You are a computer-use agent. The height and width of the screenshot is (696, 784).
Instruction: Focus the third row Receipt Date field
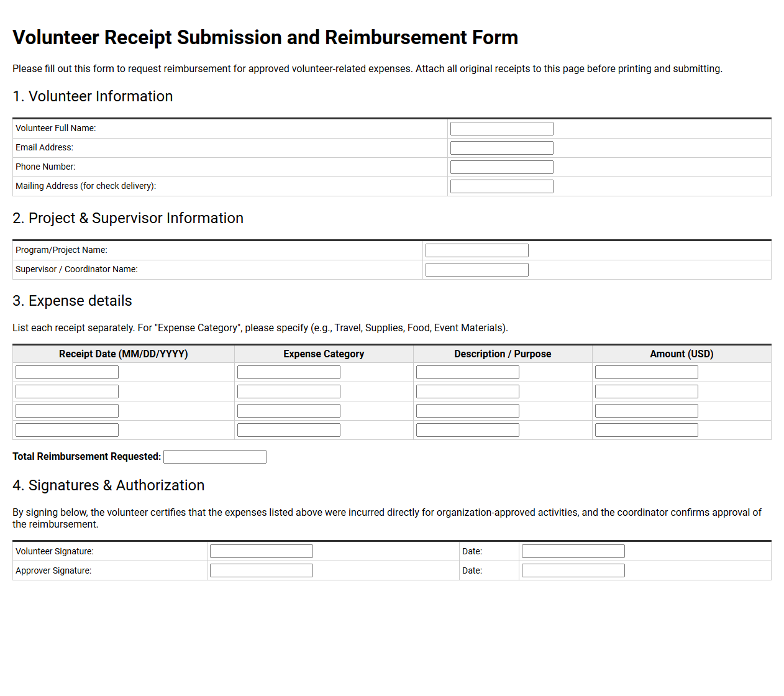click(67, 411)
